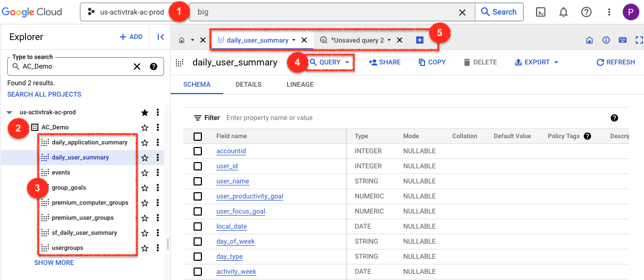Create new query with plus icon
This screenshot has width=644, height=280.
tap(420, 40)
